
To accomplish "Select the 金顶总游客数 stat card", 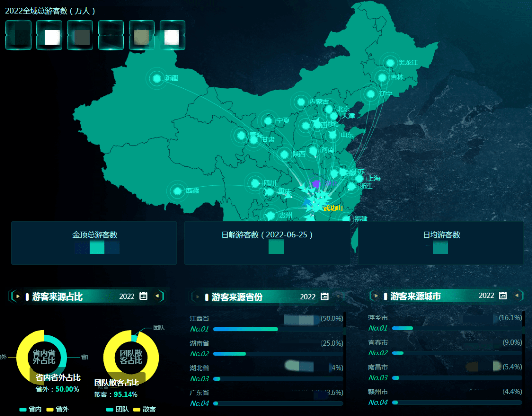I will 94,243.
